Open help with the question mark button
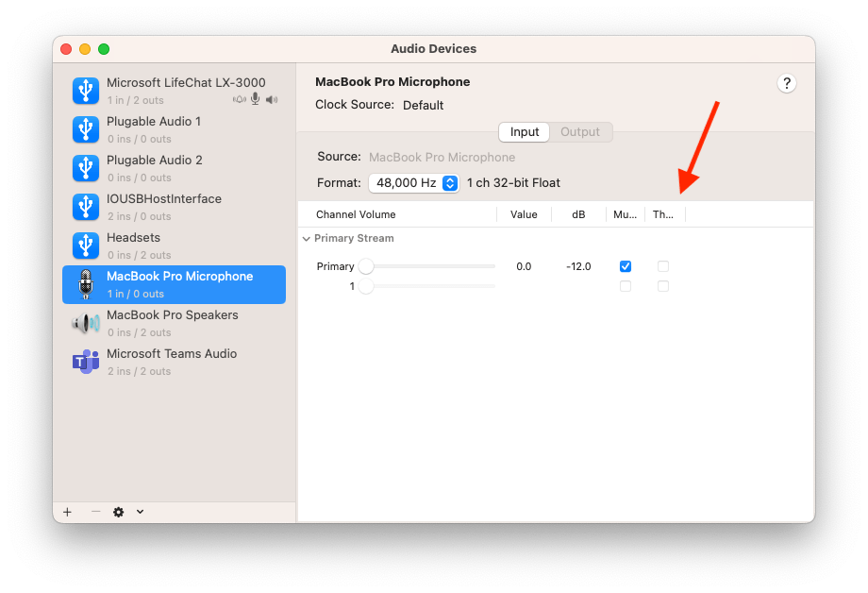Viewport: 868px width, 593px height. click(x=787, y=83)
